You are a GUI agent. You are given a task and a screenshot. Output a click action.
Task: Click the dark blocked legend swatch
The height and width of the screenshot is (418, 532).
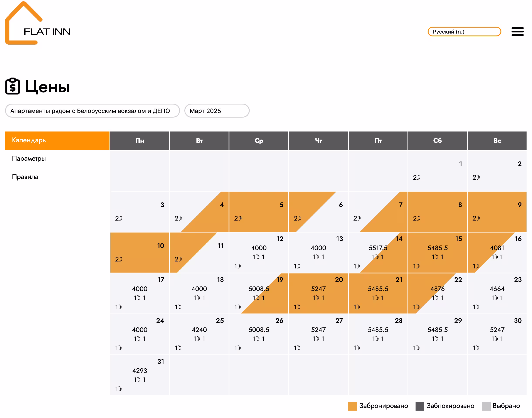click(x=419, y=406)
